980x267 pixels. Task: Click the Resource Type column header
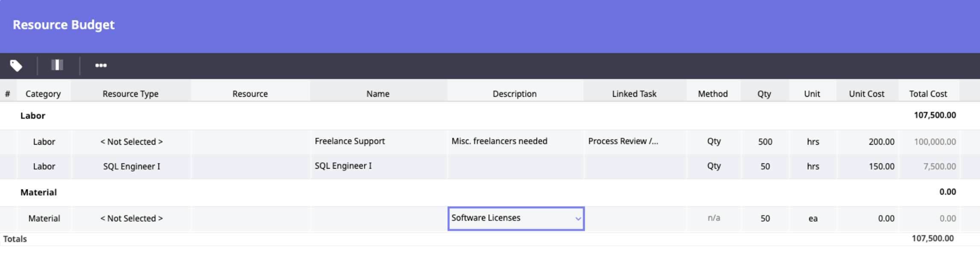tap(130, 94)
